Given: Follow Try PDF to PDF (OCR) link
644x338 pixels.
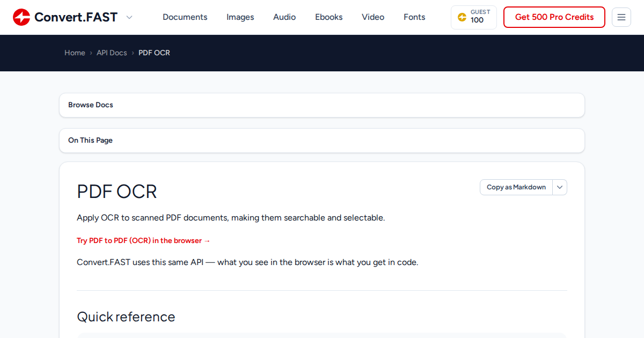Looking at the screenshot, I should tap(144, 240).
